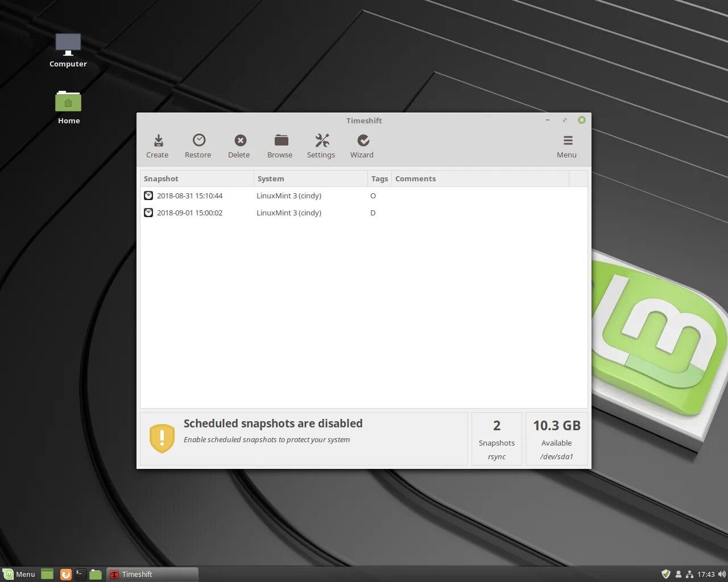Click the D tag cell
Screen dimensions: 728x582
tap(373, 213)
